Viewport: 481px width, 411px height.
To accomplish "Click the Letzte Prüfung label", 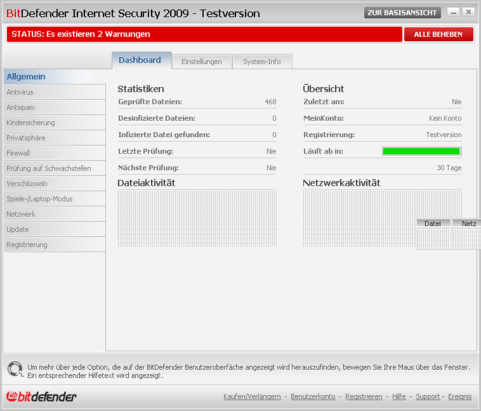I will 146,151.
